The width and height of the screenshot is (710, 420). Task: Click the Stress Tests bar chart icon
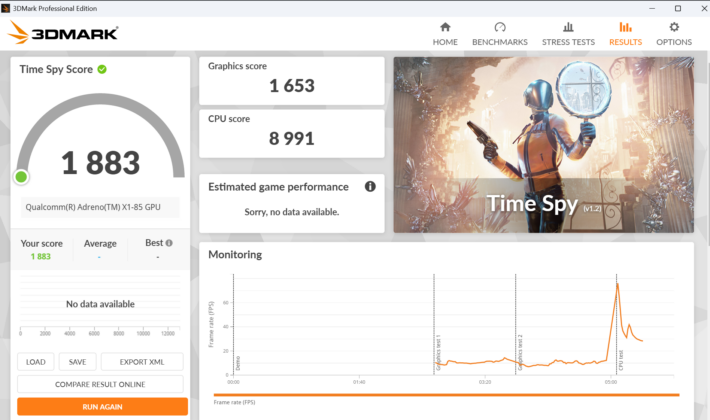click(x=568, y=27)
